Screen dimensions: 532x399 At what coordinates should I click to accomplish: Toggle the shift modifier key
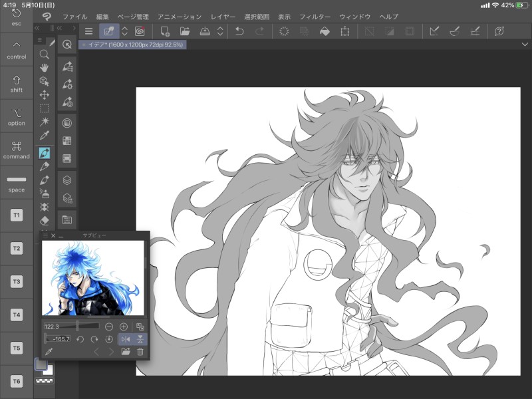point(16,84)
